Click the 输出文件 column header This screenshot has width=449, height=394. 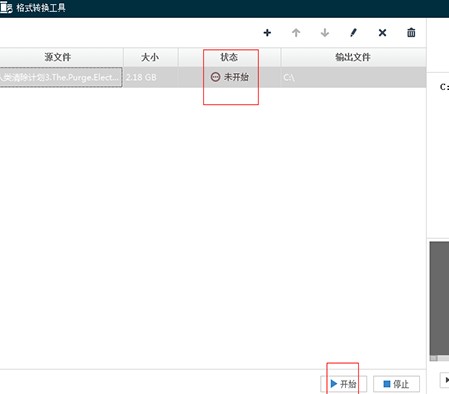click(353, 57)
